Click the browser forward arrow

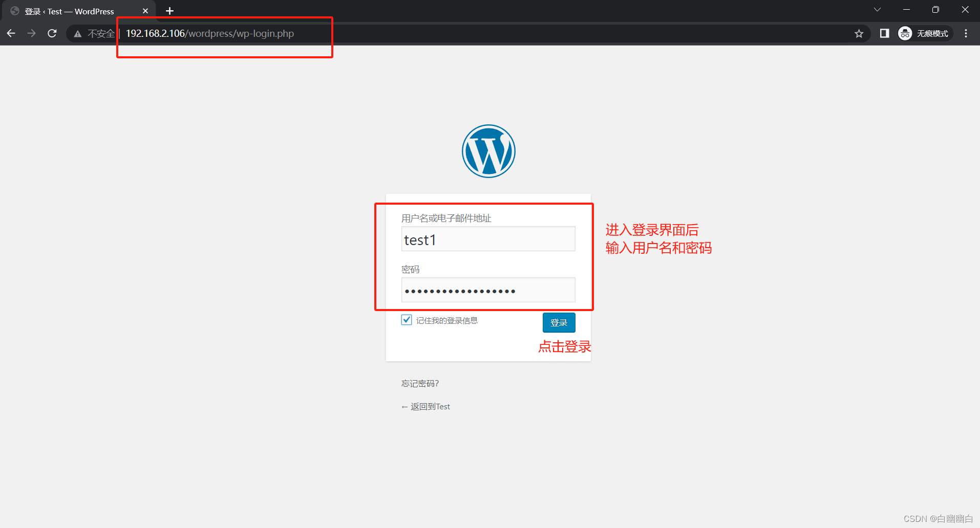coord(32,33)
